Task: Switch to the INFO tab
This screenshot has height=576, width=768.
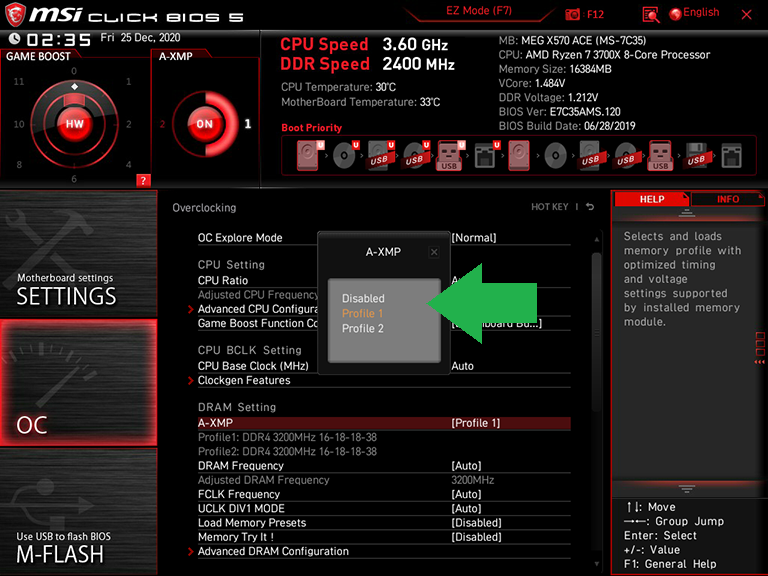Action: click(728, 199)
